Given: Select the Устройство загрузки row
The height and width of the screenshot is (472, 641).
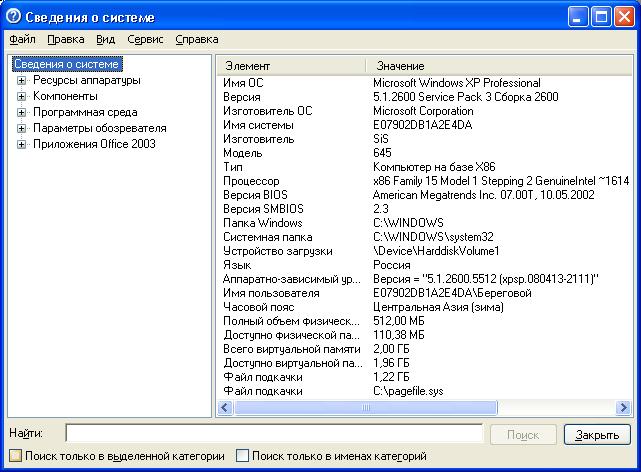Looking at the screenshot, I should (x=424, y=251).
